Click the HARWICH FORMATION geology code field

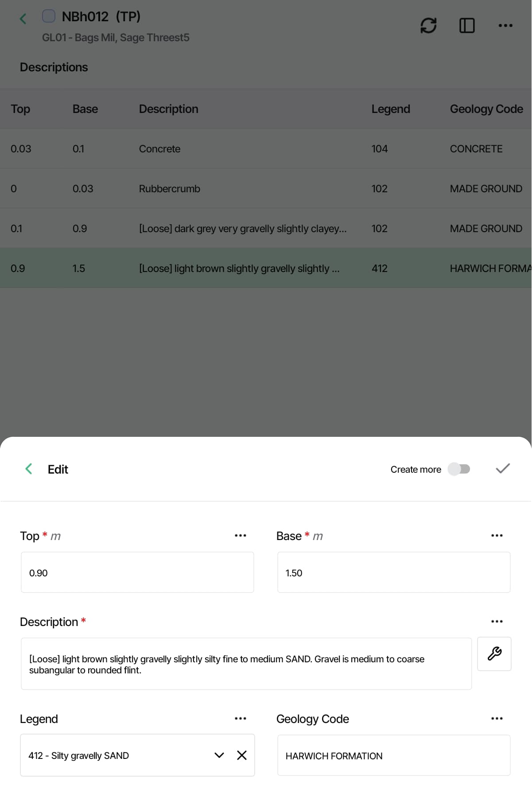394,755
